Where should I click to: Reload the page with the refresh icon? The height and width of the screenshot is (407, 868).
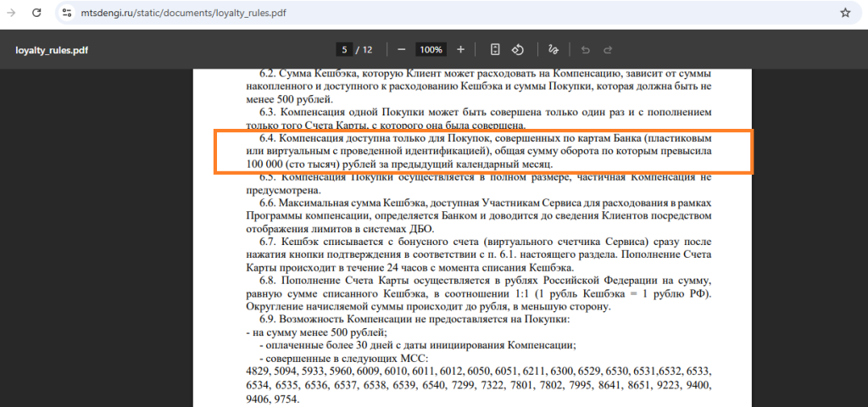[x=37, y=13]
